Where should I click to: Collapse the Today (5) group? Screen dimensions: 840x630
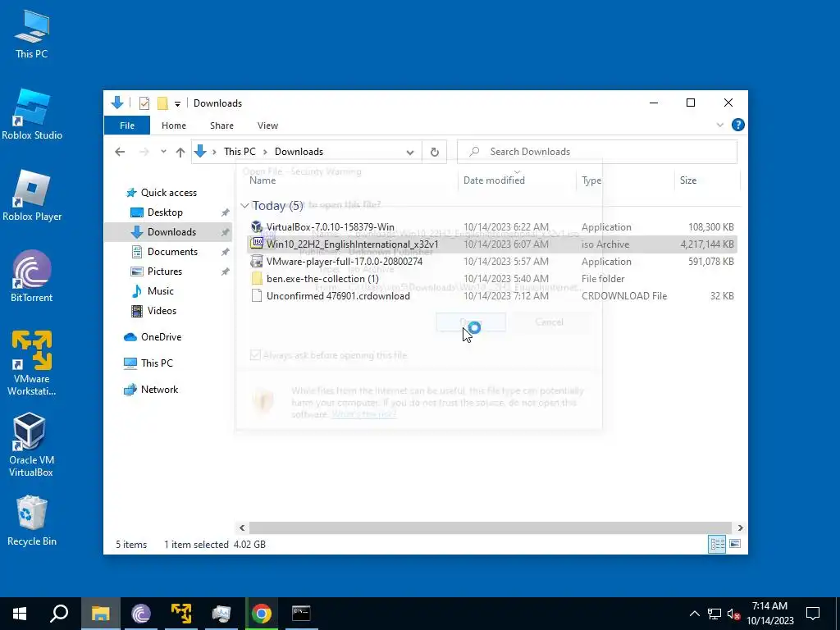(244, 206)
